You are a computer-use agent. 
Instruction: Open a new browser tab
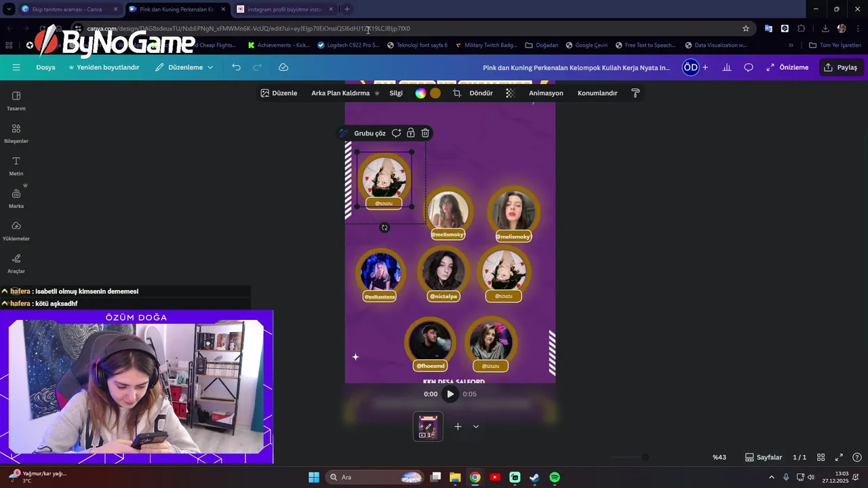coord(347,9)
